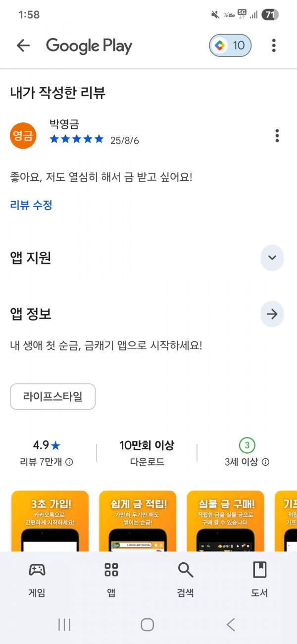The width and height of the screenshot is (297, 644).
Task: Tap the back arrow in the header
Action: point(23,46)
